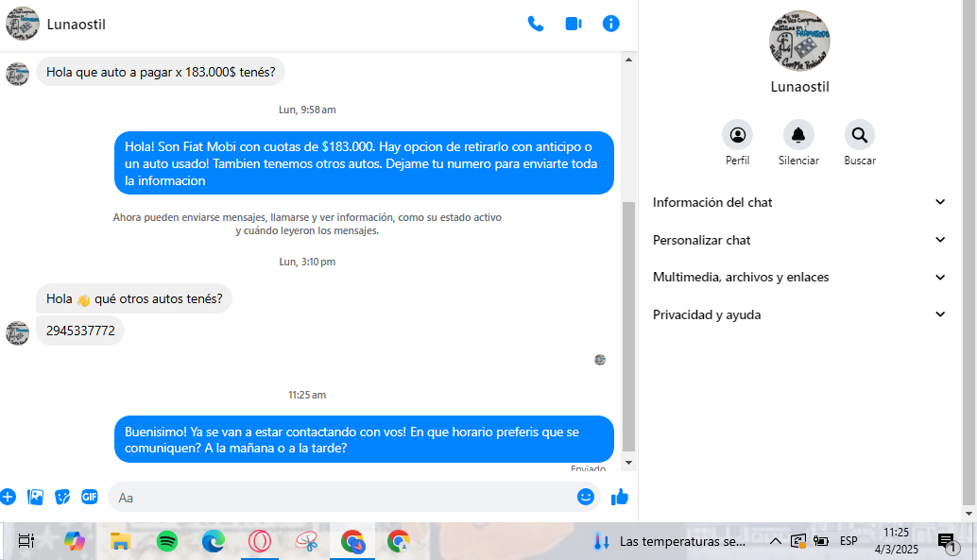Click sender avatar beside 2945337772 message
Image resolution: width=977 pixels, height=560 pixels.
[17, 332]
